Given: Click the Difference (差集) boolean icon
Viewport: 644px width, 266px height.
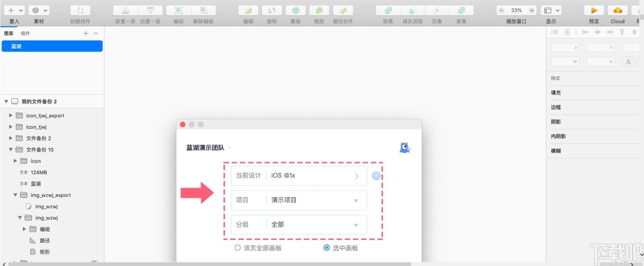Looking at the screenshot, I should (461, 10).
